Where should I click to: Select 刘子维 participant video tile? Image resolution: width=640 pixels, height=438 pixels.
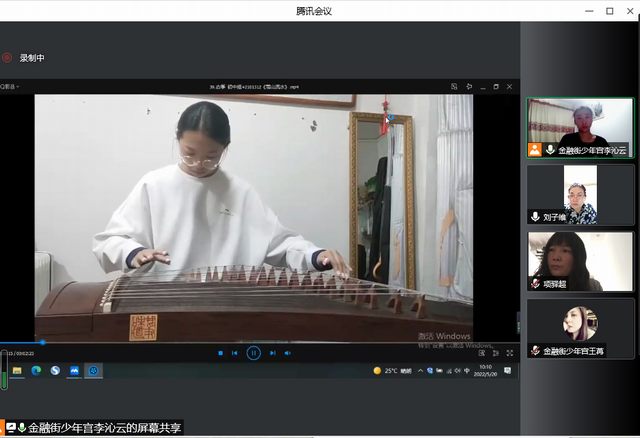pyautogui.click(x=580, y=195)
